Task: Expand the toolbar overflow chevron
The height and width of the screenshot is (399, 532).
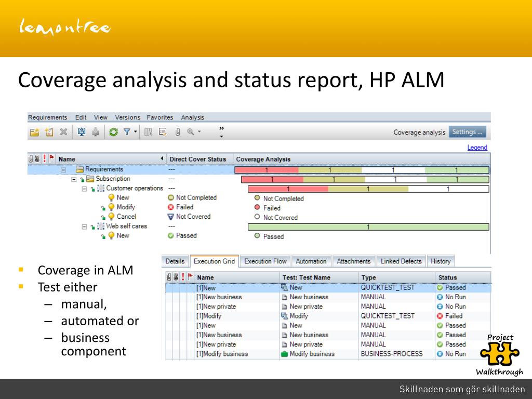Action: point(221,128)
